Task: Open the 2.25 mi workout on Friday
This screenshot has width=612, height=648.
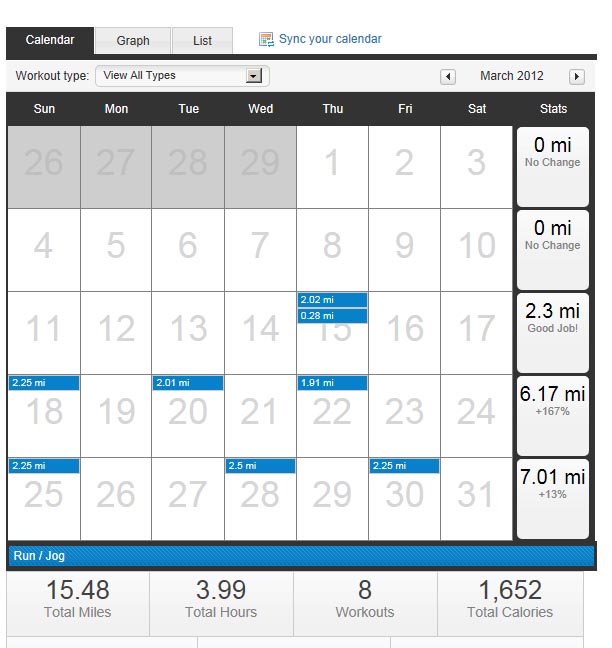Action: point(404,466)
